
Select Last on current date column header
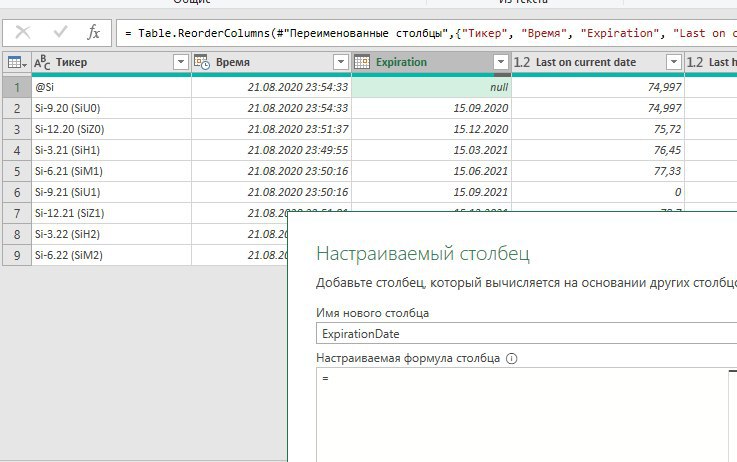pos(598,62)
